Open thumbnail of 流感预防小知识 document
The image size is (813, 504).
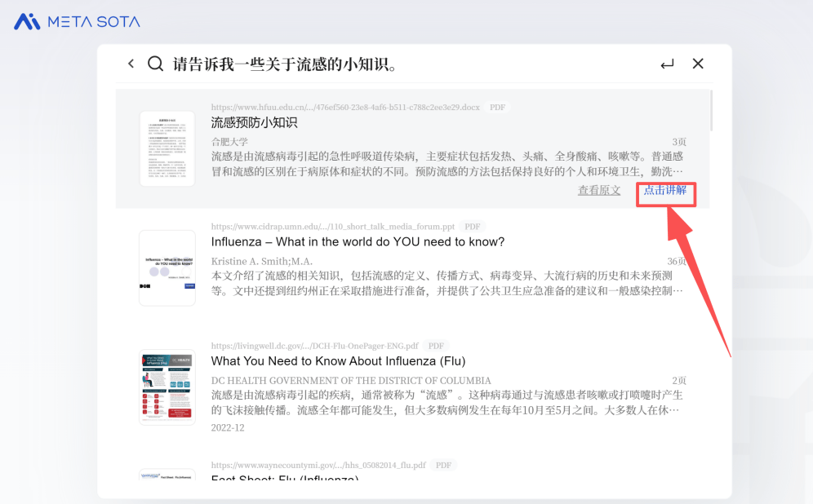tap(167, 148)
